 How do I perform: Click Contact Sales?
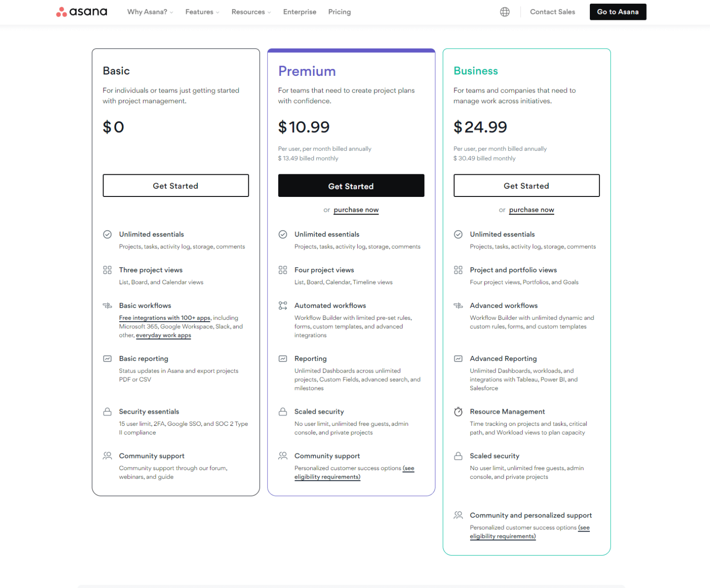point(552,12)
